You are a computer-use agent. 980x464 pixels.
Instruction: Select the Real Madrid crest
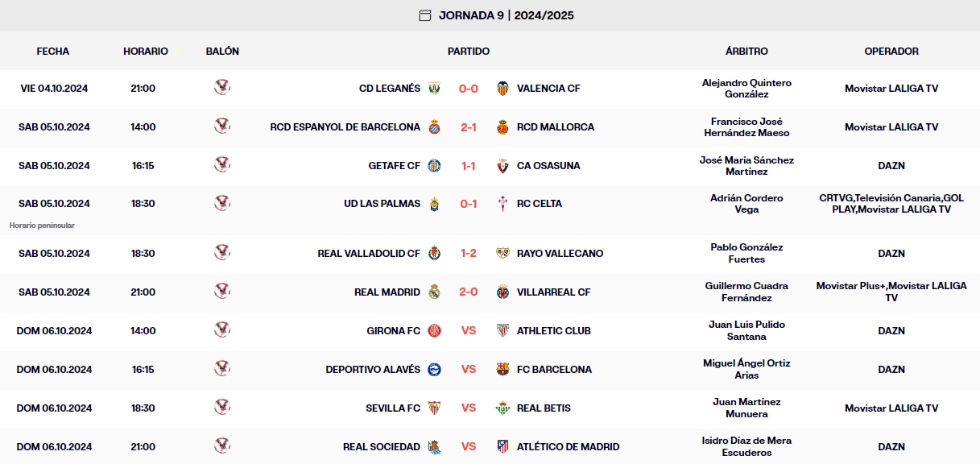(x=435, y=292)
